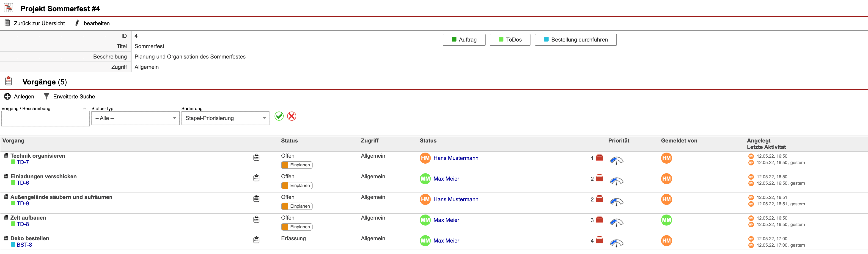Open the TD-6 task link

[x=23, y=183]
